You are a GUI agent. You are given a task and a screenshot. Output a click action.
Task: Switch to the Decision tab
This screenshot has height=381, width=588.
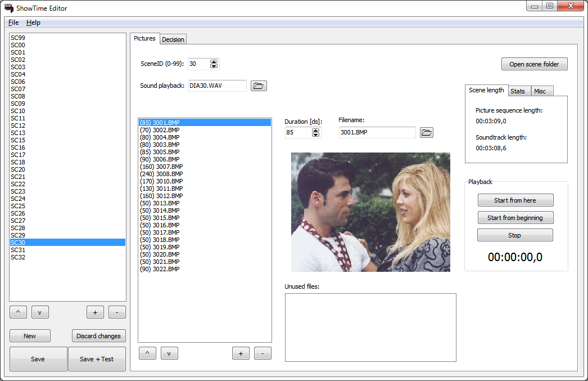pos(173,39)
